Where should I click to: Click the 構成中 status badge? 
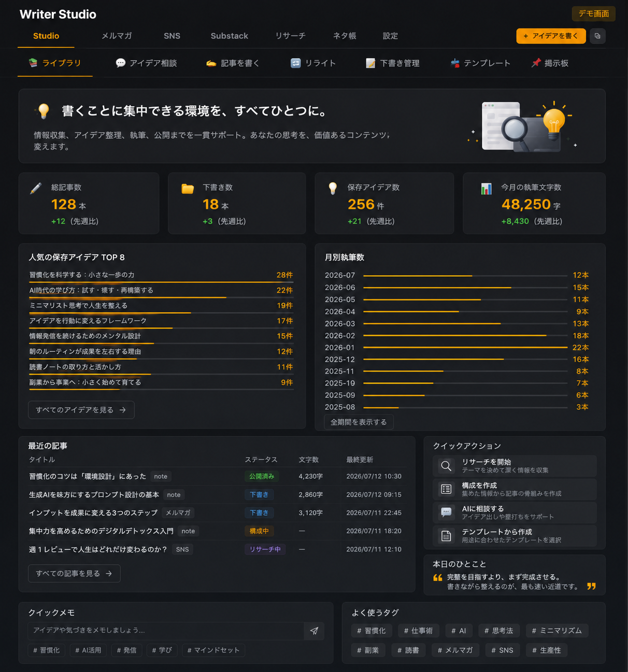[259, 531]
